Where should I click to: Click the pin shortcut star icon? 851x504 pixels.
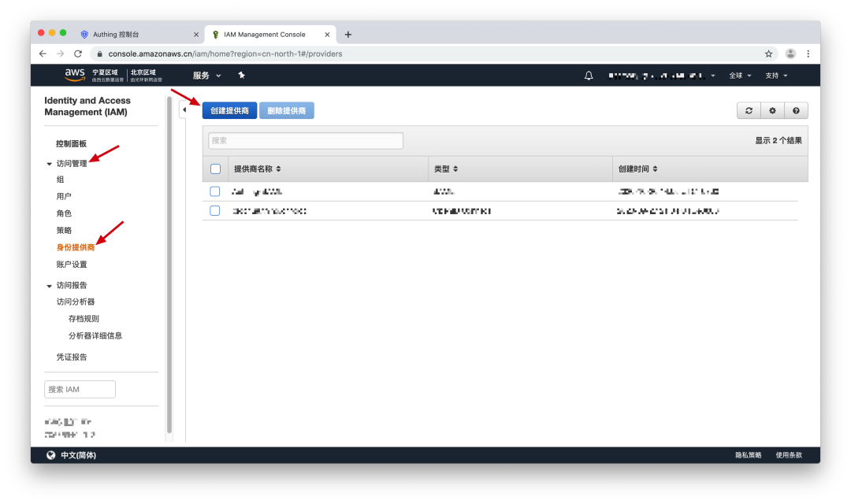point(242,76)
